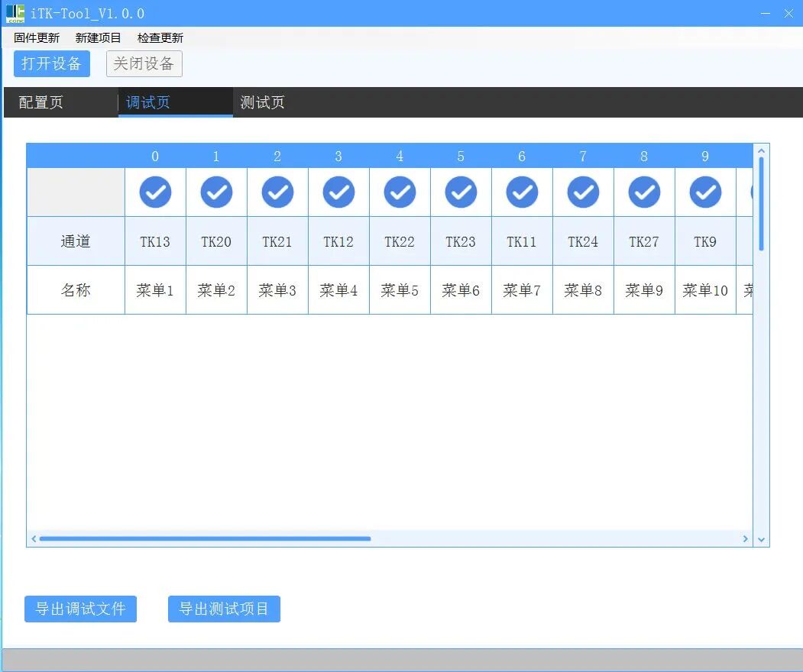Click the scroll up arrow of the table
Viewport: 803px width, 672px height.
coord(762,151)
